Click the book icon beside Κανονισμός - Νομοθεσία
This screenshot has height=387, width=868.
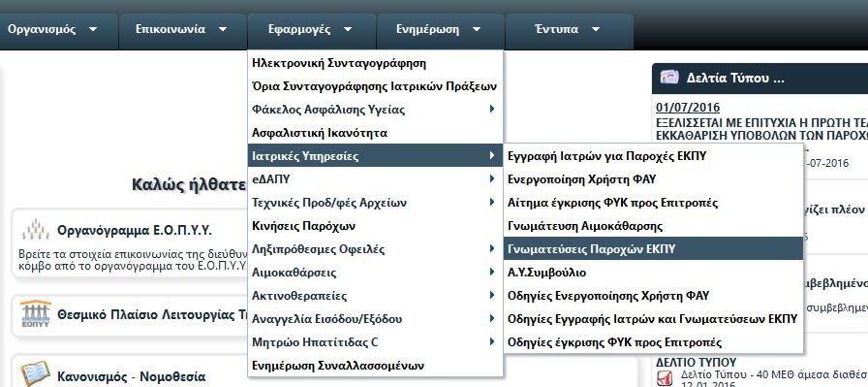pyautogui.click(x=36, y=374)
